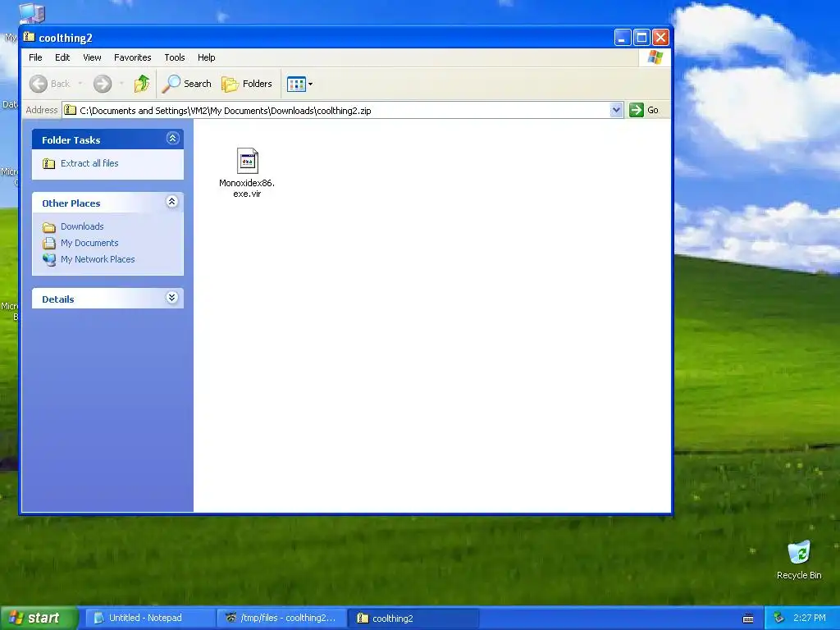Open Downloads folder link
The image size is (840, 630).
pyautogui.click(x=82, y=226)
